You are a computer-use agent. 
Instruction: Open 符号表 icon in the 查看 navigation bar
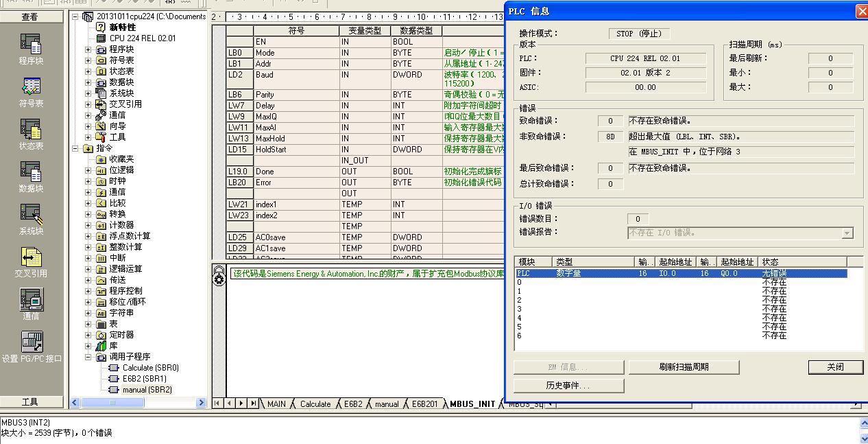pyautogui.click(x=31, y=86)
